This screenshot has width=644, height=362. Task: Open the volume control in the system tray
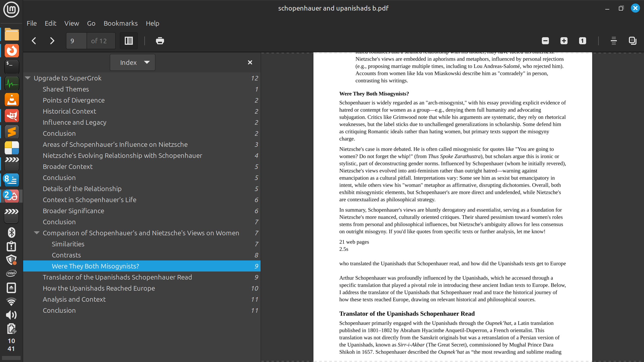(x=11, y=315)
